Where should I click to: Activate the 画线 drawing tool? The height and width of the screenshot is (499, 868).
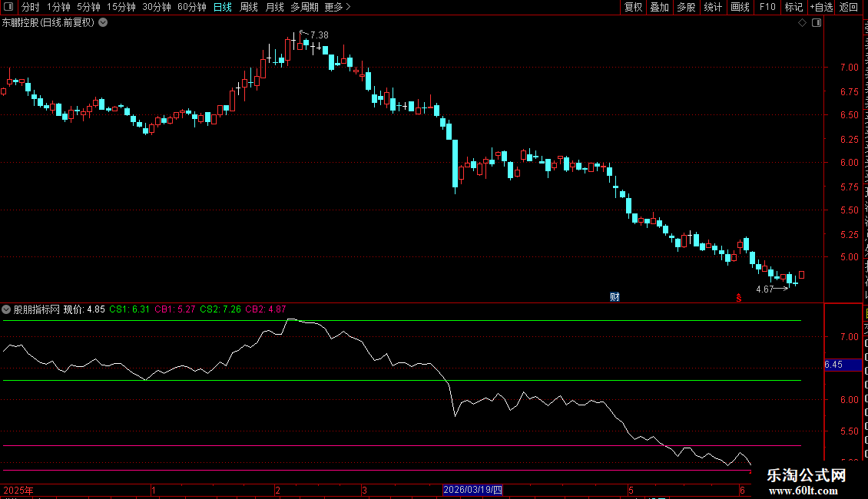click(x=740, y=7)
